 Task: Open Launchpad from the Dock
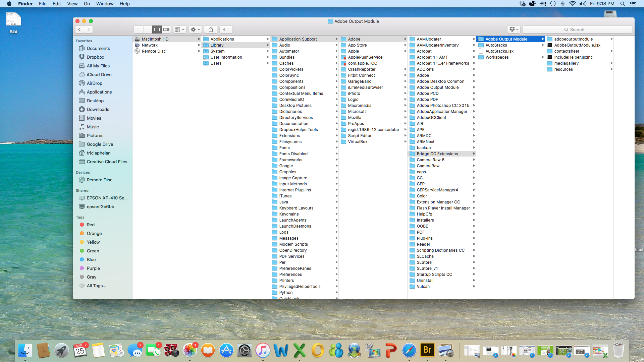tap(61, 350)
